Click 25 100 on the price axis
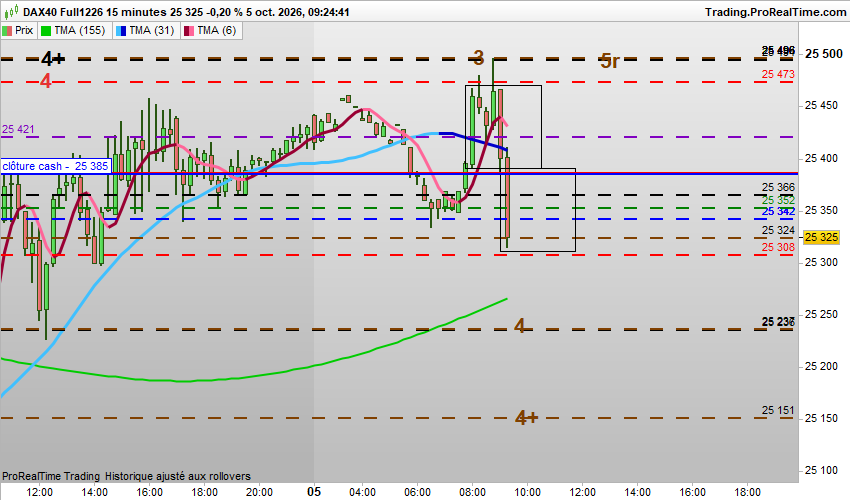This screenshot has width=850, height=500. (x=821, y=471)
